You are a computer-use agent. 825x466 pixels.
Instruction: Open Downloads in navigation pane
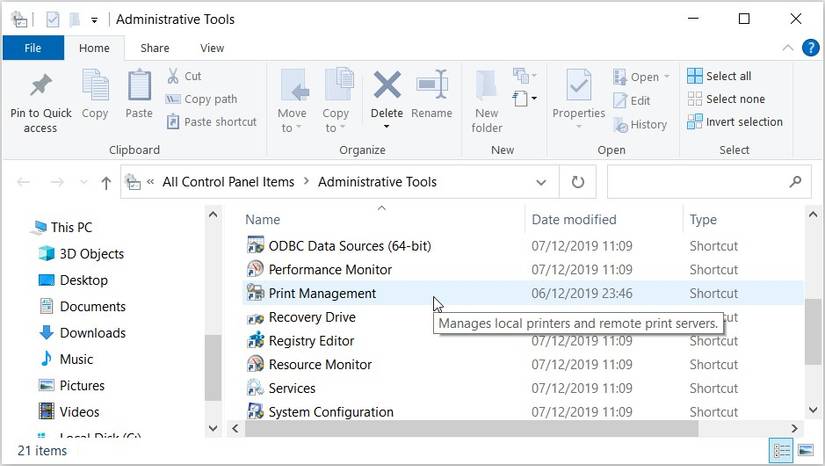pyautogui.click(x=83, y=332)
